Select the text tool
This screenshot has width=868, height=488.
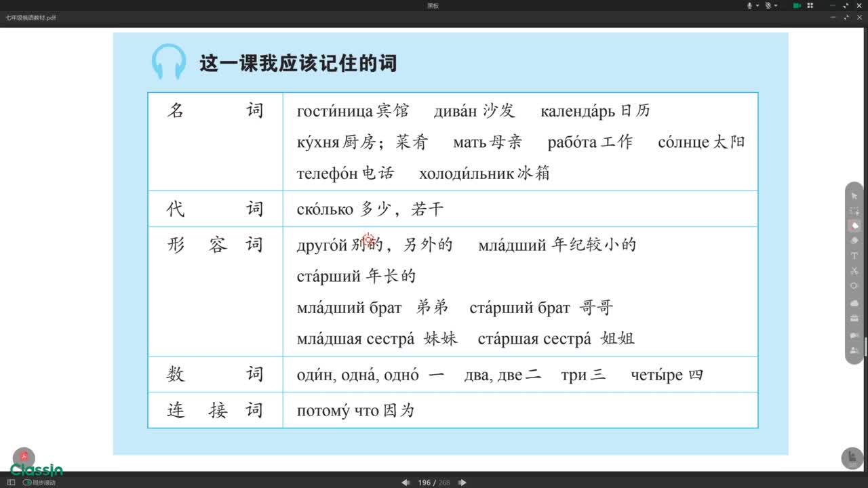coord(854,256)
